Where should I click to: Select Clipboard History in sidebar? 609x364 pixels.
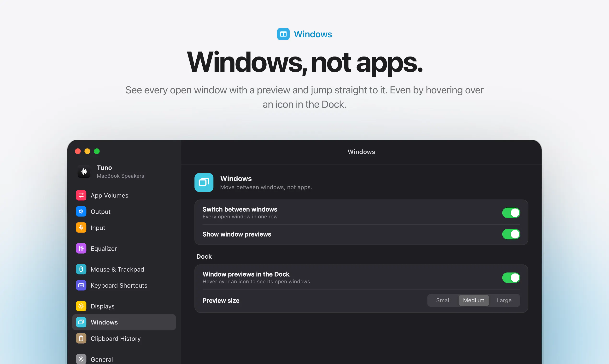point(124,338)
